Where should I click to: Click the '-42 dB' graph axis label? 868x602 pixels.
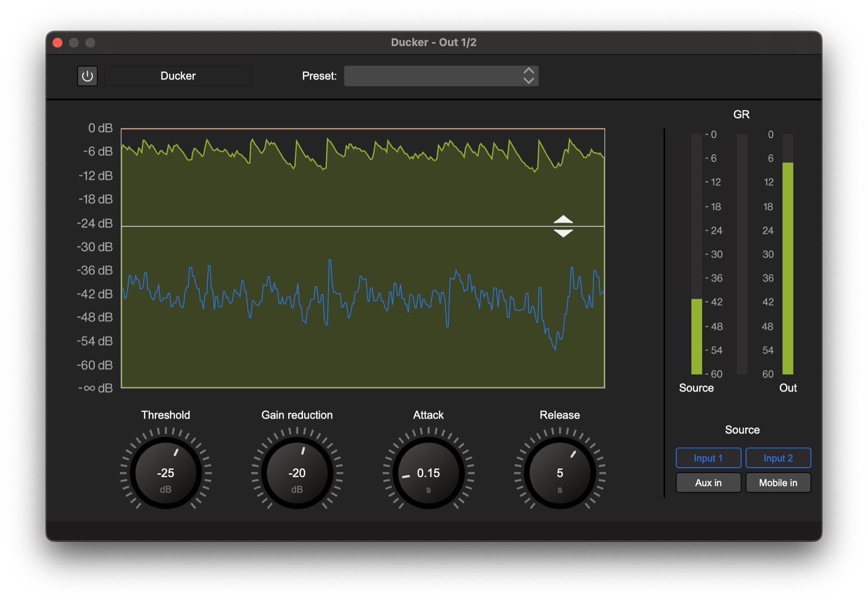tap(95, 294)
